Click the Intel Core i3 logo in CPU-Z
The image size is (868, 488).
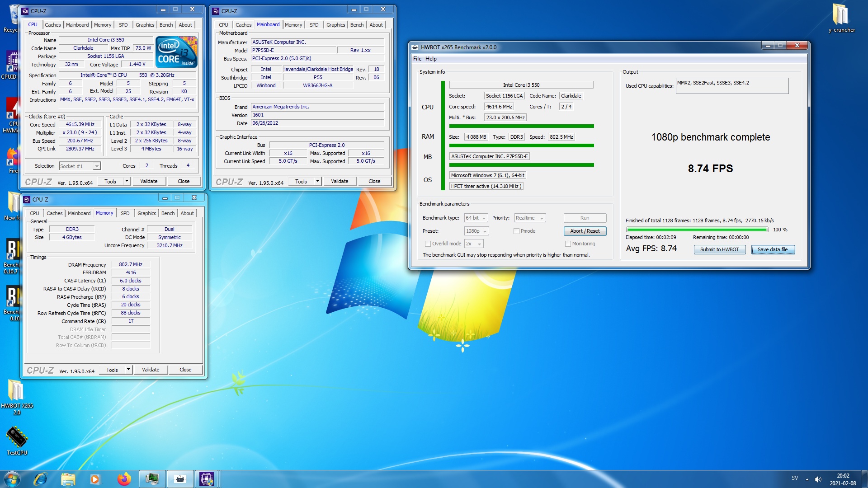pos(176,52)
